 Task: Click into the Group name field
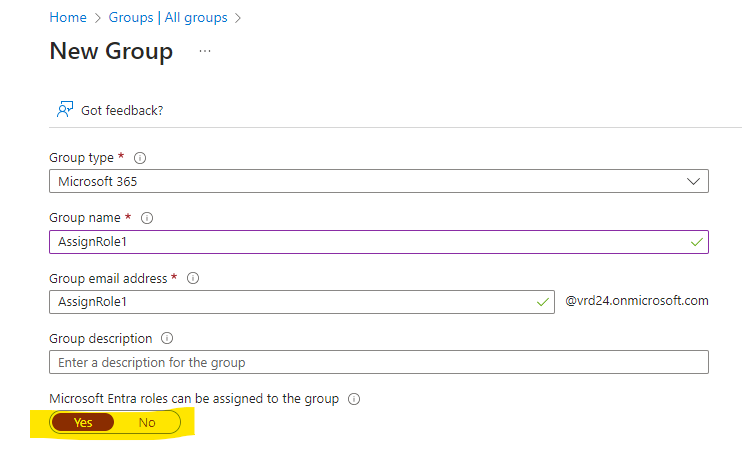click(x=379, y=242)
